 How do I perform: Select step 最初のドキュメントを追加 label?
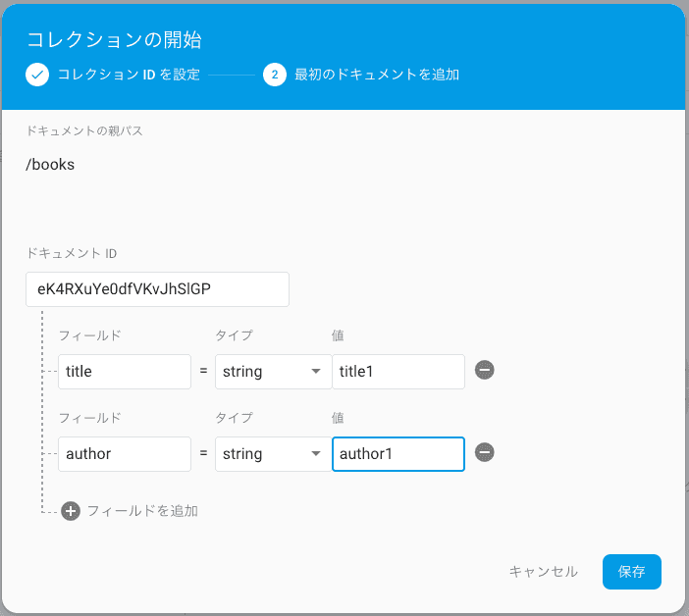click(377, 75)
